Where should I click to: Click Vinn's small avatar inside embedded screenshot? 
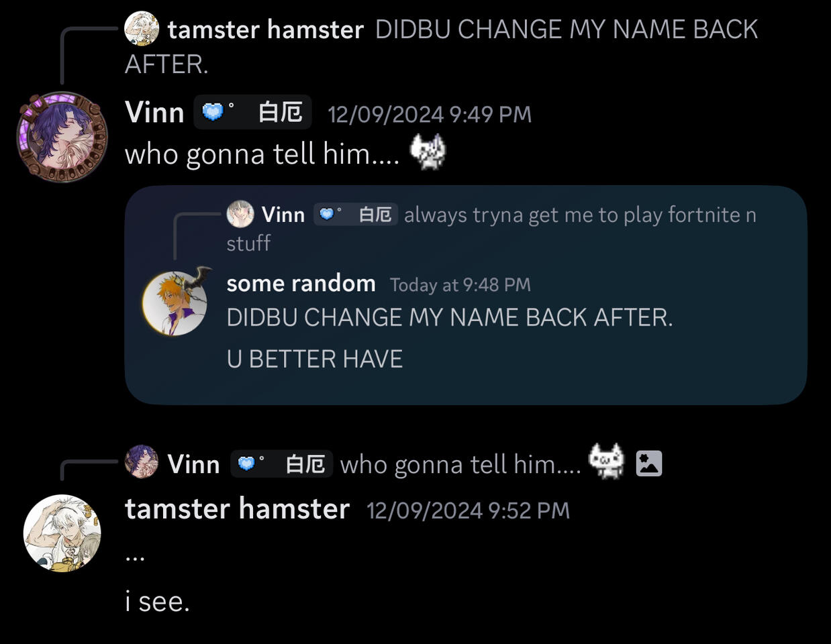point(240,214)
